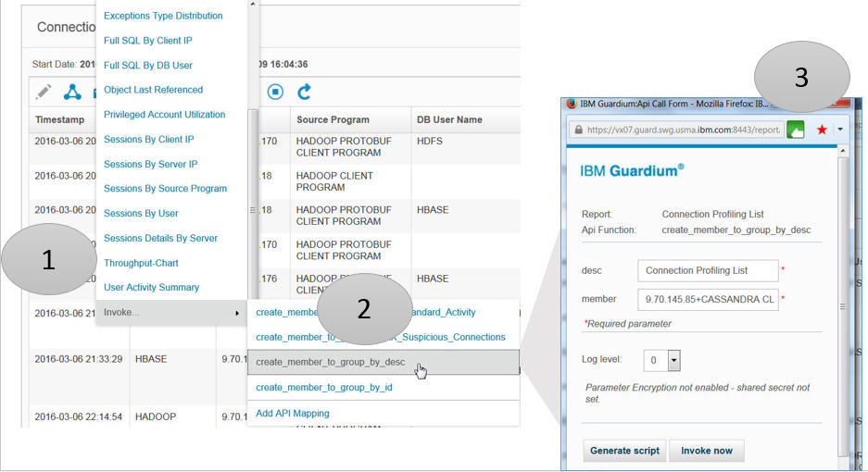Choose Object Last Referenced entry

click(x=154, y=90)
